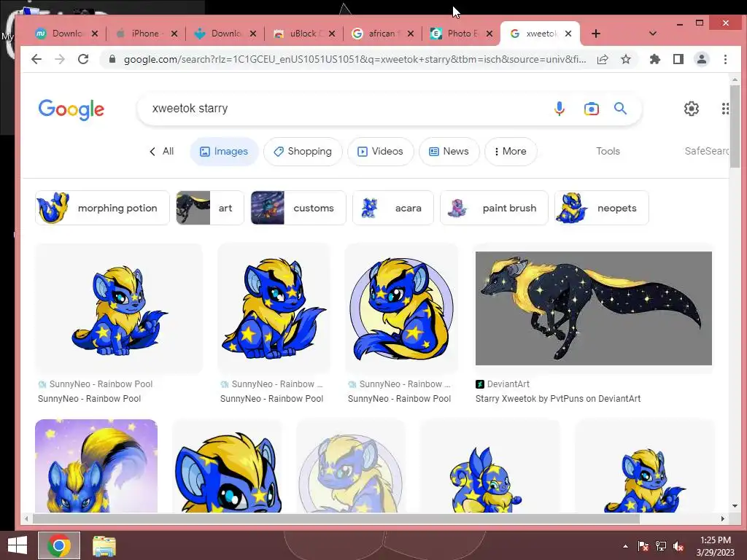Start voice search with microphone icon

[x=560, y=109]
